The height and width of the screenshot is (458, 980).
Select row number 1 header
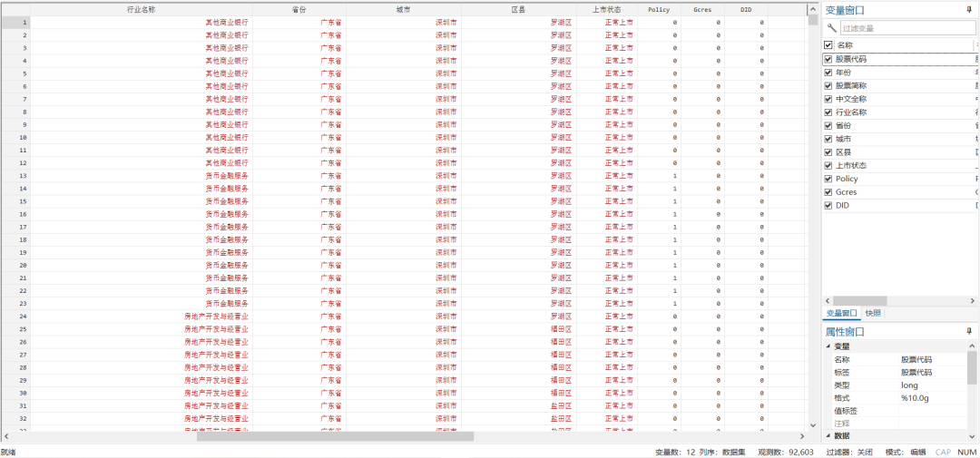[x=15, y=23]
